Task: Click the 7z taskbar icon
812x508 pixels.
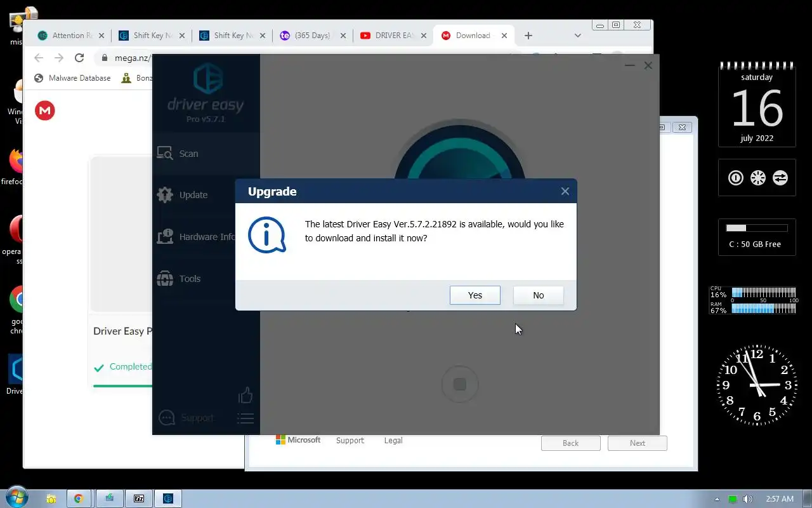Action: pyautogui.click(x=139, y=498)
